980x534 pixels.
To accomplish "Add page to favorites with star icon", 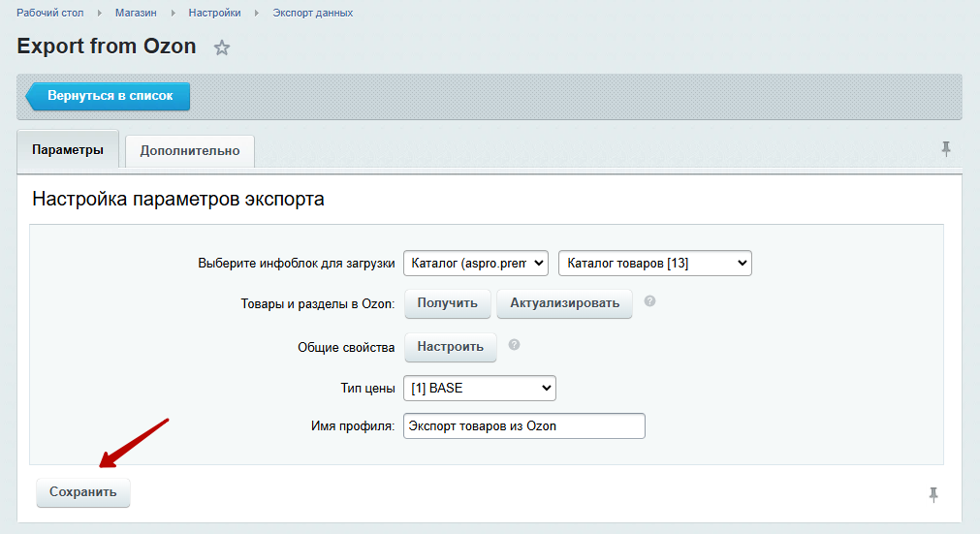I will point(222,47).
